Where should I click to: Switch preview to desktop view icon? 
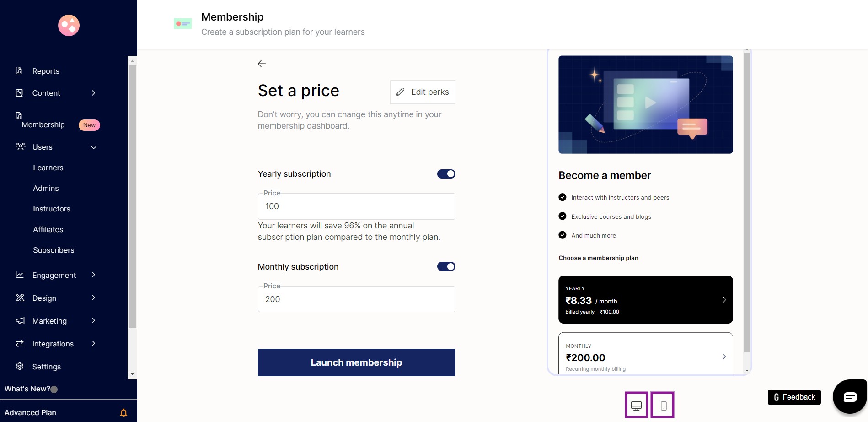pyautogui.click(x=636, y=405)
